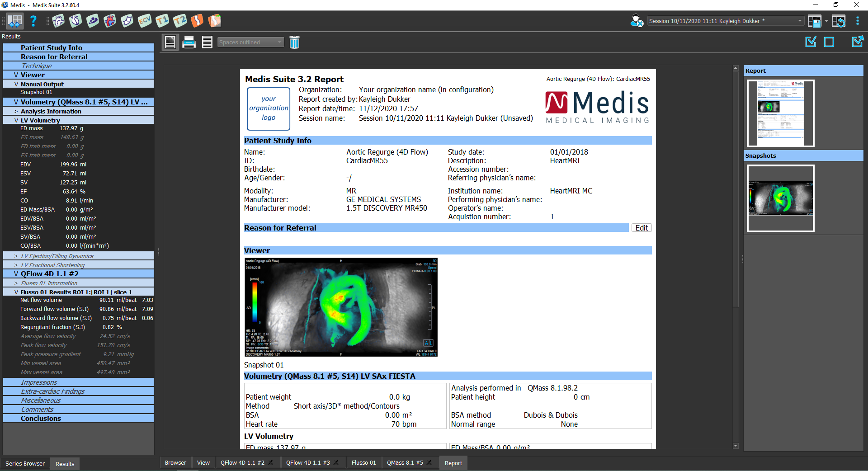This screenshot has height=471, width=868.
Task: Open the QFlow 4D flow analysis app icon
Action: pos(110,21)
